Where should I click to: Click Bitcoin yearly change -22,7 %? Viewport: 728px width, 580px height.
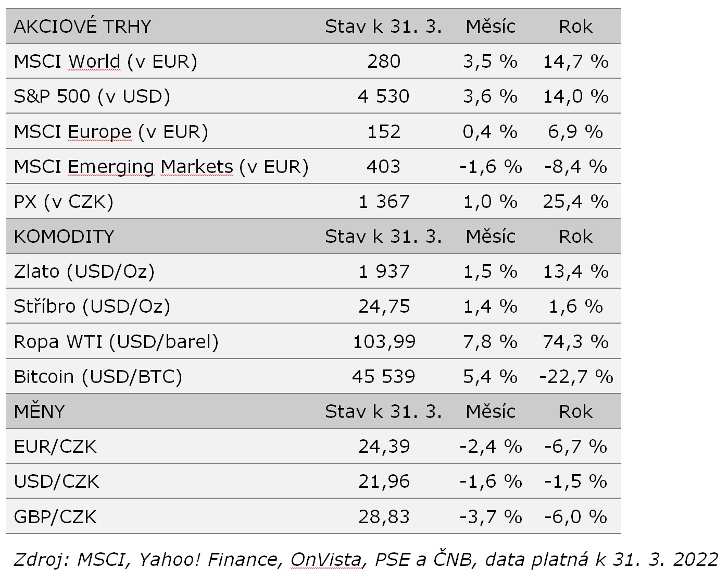pyautogui.click(x=576, y=377)
